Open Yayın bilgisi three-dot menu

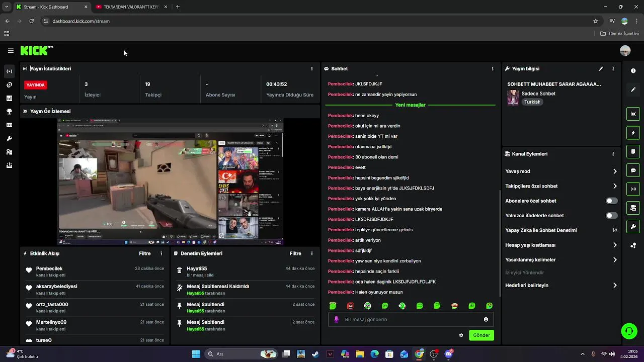tap(613, 69)
